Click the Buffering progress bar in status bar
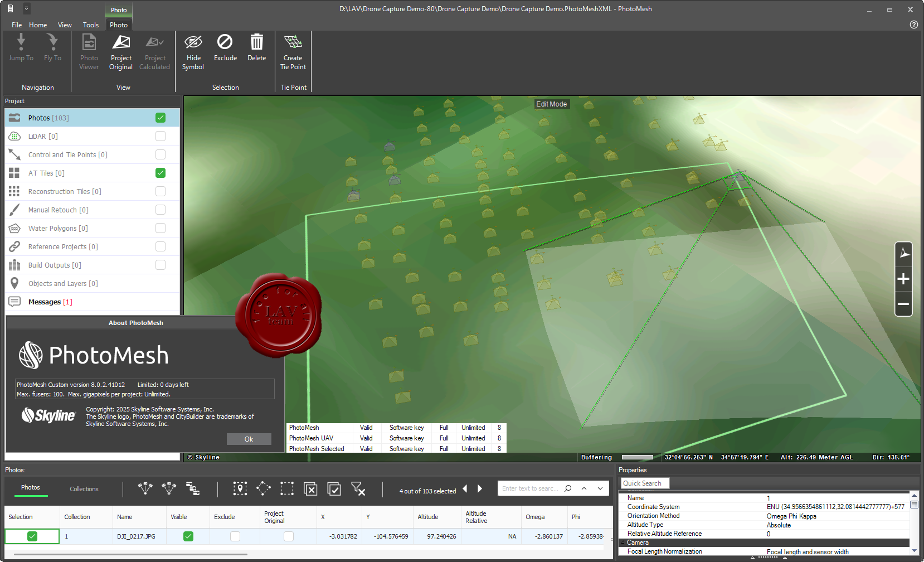Screen dimensions: 924x562 tap(637, 457)
